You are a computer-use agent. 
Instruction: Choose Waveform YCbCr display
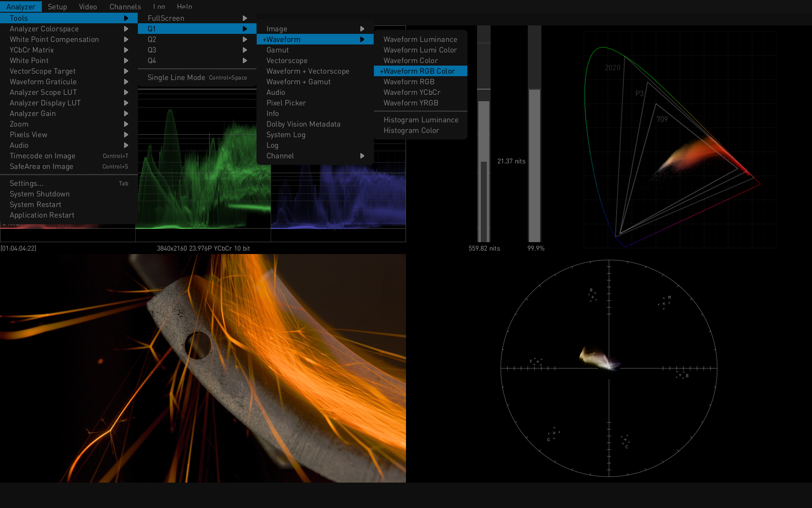click(x=412, y=92)
